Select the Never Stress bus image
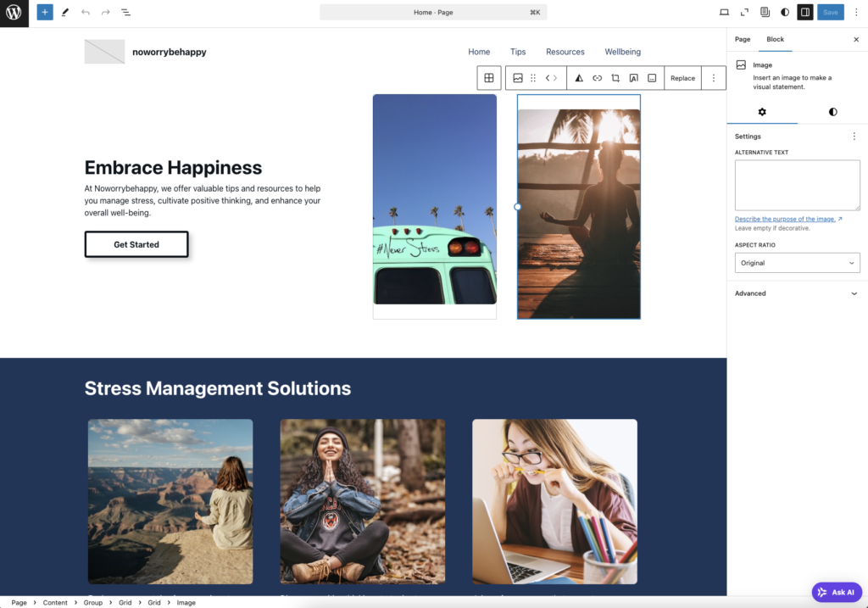868x608 pixels. [435, 199]
